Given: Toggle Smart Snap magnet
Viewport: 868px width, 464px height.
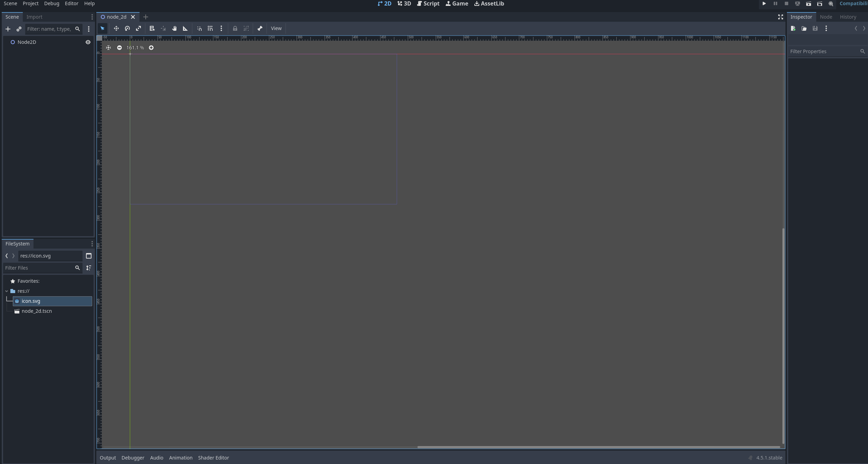Looking at the screenshot, I should tap(199, 28).
